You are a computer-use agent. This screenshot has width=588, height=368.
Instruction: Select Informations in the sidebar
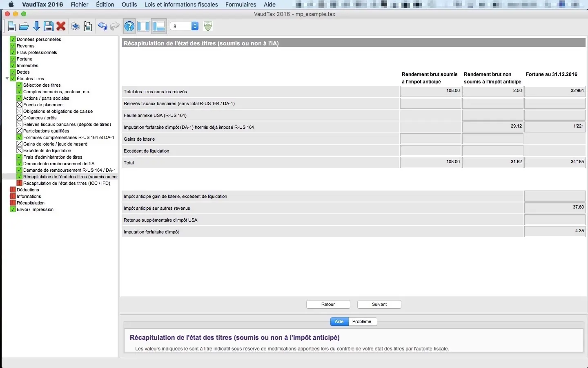tap(29, 196)
